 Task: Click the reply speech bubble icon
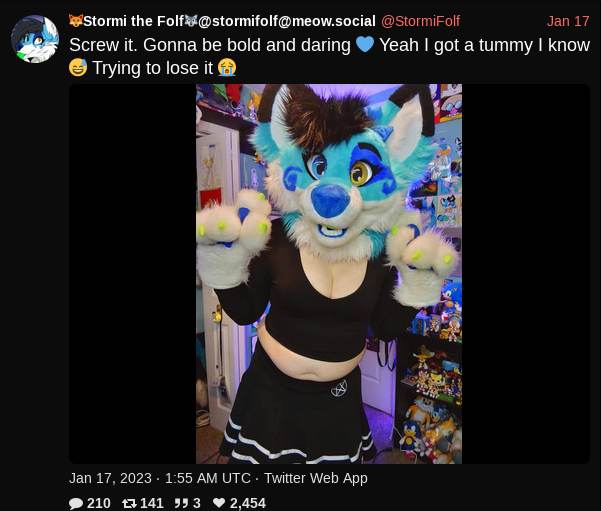point(76,503)
